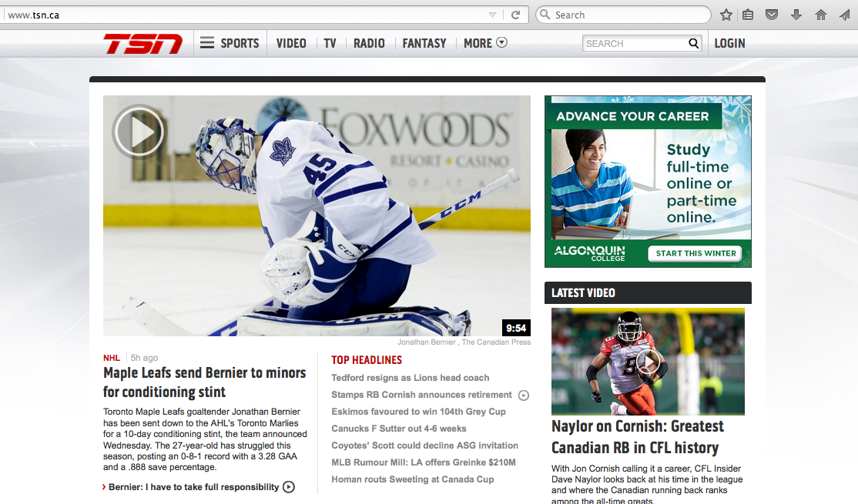
Task: Open the TV section
Action: [x=330, y=43]
